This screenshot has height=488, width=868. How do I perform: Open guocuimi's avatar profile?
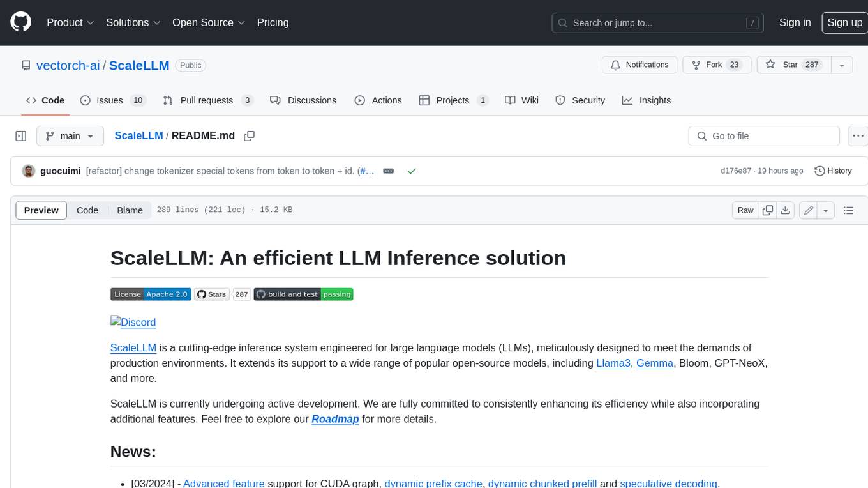[29, 171]
